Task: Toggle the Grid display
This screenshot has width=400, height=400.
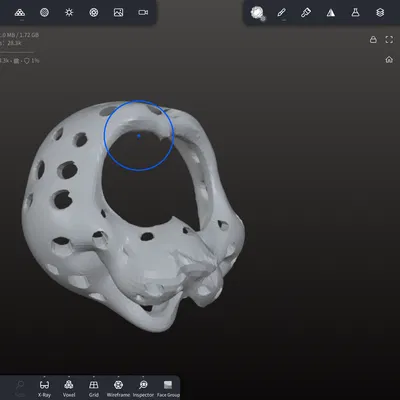Action: tap(94, 389)
